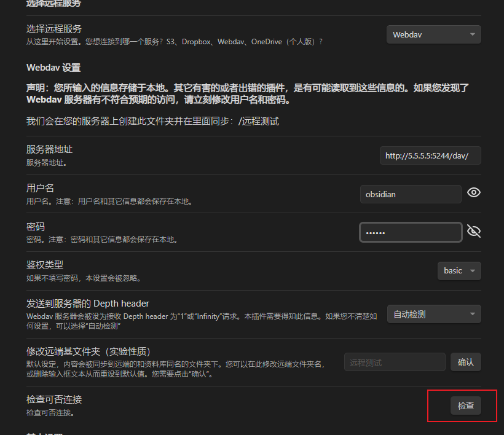Image resolution: width=504 pixels, height=435 pixels.
Task: Click the arrow on the 自动检测 dropdown
Action: point(472,314)
